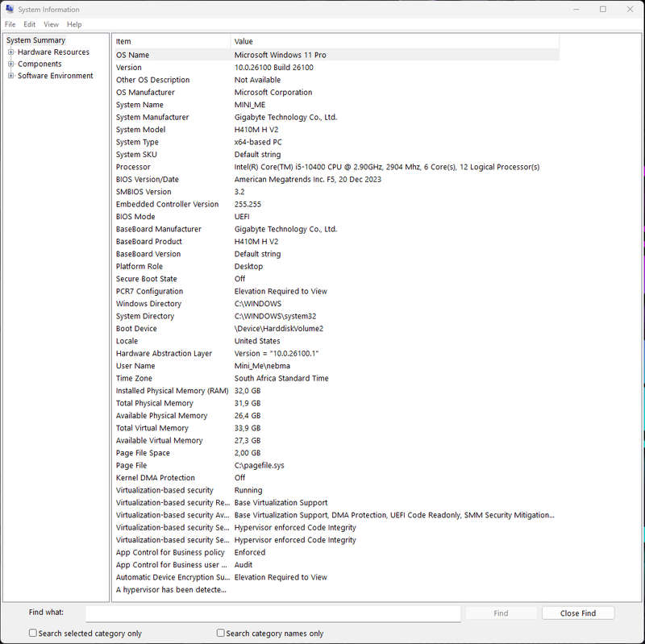Select the Available Physical Memory row
Viewport: 645px width, 644px height.
336,415
